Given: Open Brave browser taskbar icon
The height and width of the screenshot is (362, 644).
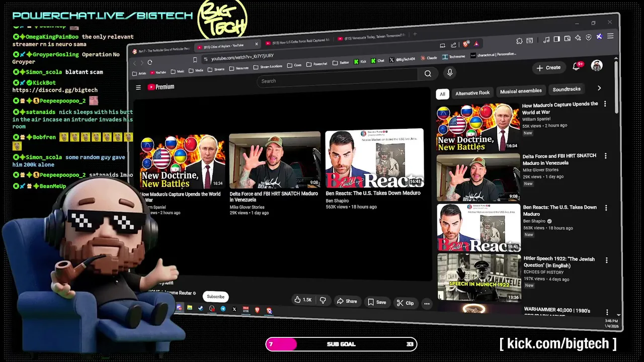Looking at the screenshot, I should pos(257,310).
